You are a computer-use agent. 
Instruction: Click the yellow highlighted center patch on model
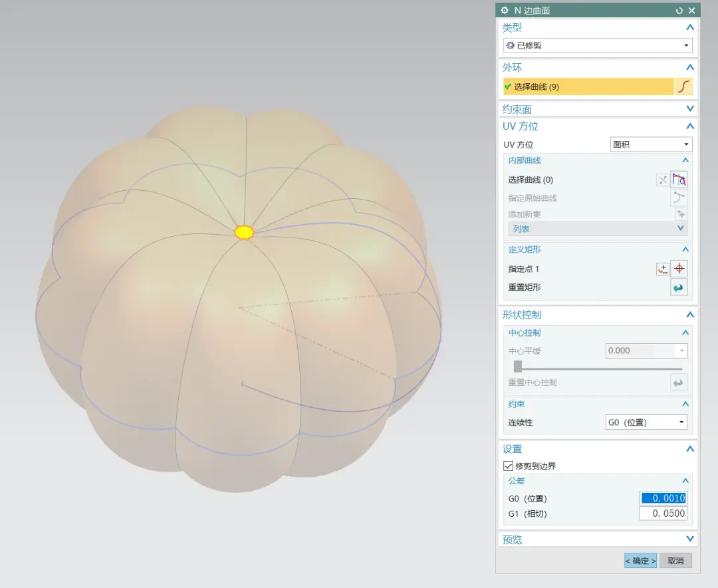click(x=244, y=232)
